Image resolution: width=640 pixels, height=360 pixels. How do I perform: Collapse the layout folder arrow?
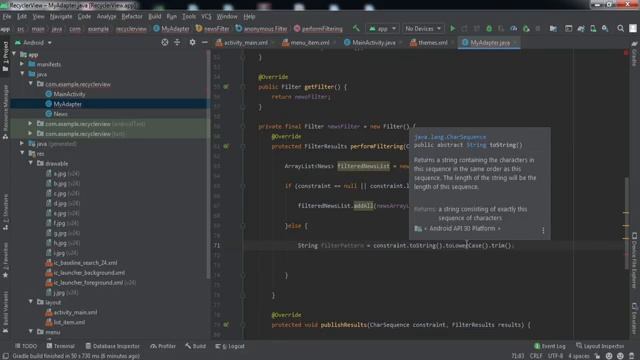click(x=31, y=302)
